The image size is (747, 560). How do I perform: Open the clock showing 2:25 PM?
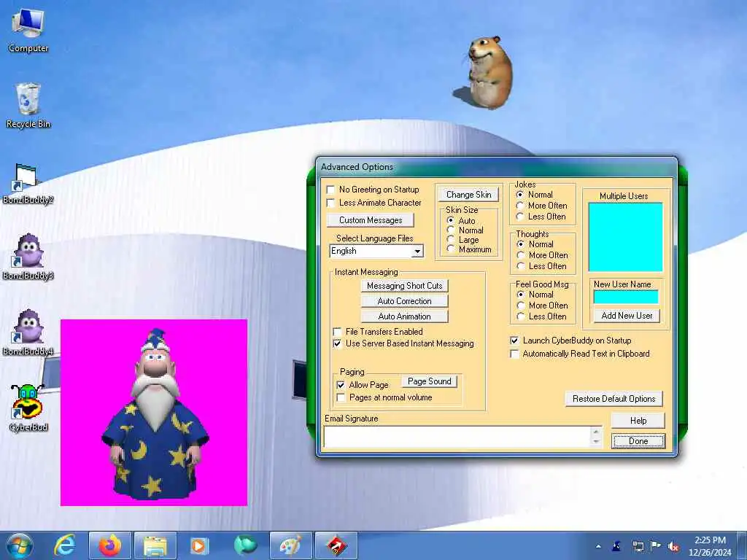710,546
